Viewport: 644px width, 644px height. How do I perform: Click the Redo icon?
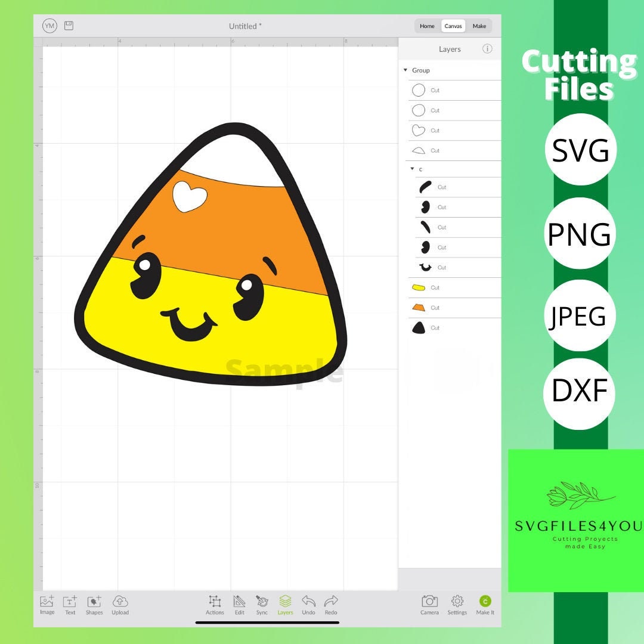tap(330, 604)
